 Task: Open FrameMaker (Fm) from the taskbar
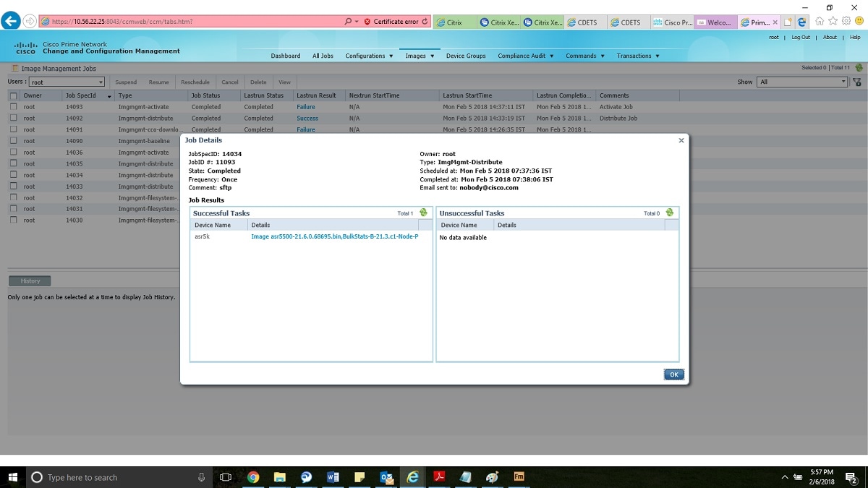[x=519, y=477]
